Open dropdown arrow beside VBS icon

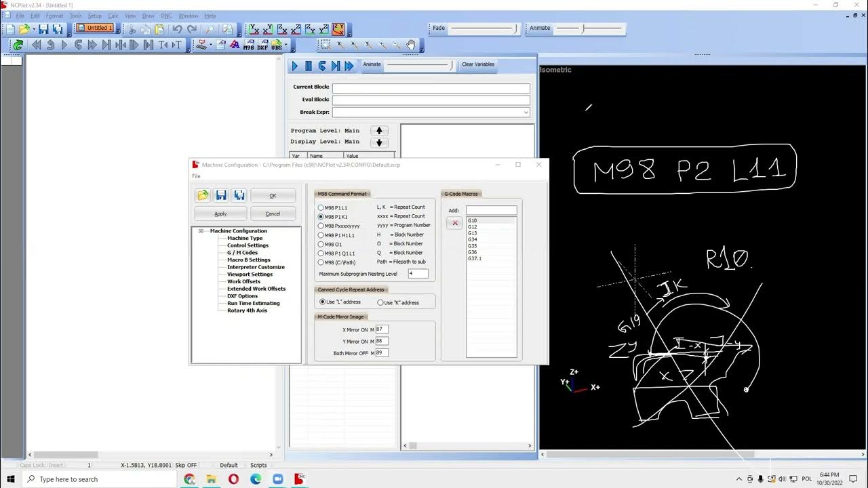pos(286,45)
